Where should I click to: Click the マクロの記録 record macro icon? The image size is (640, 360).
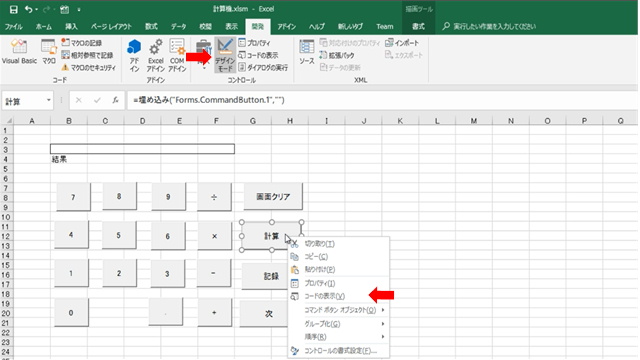click(x=66, y=42)
